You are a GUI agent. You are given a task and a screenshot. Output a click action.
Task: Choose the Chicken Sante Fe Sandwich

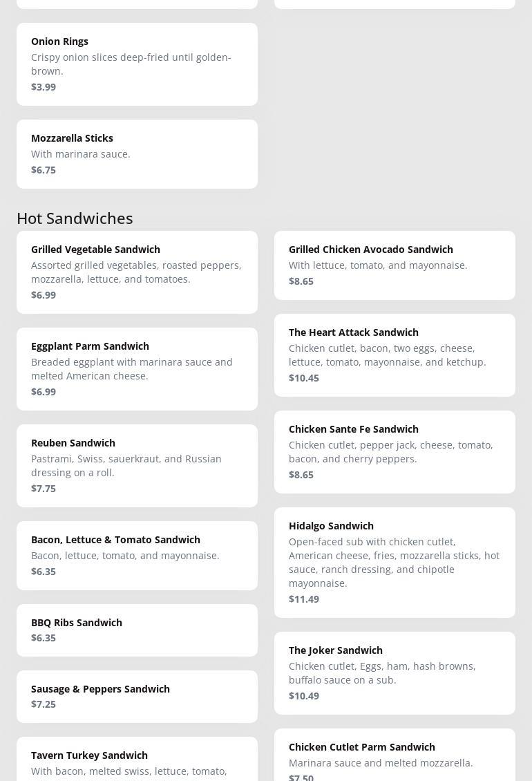[x=395, y=451]
